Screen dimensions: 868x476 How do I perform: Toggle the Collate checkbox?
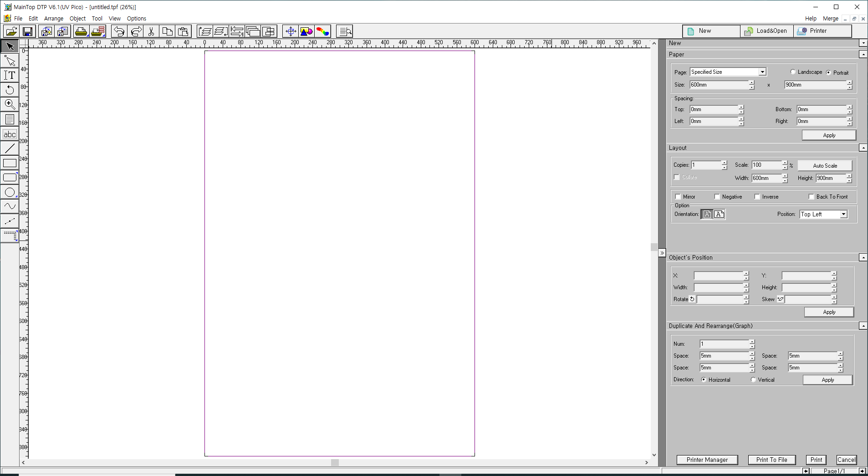tap(677, 177)
